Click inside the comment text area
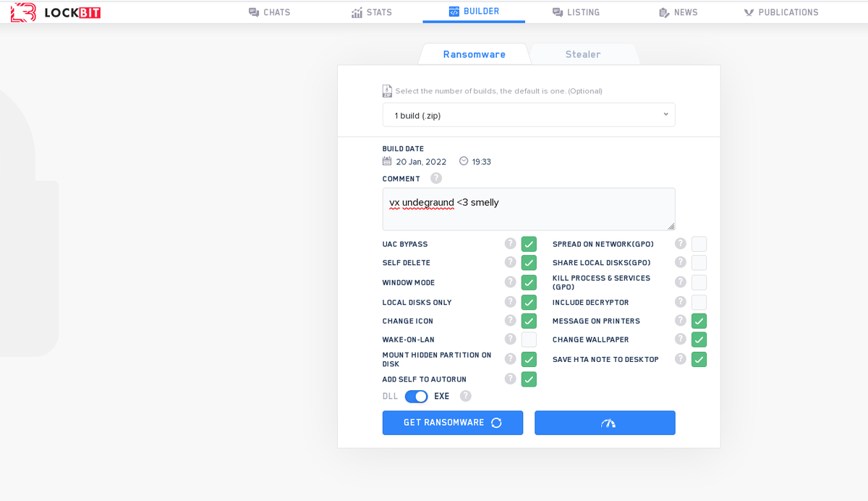This screenshot has width=868, height=501. (529, 209)
